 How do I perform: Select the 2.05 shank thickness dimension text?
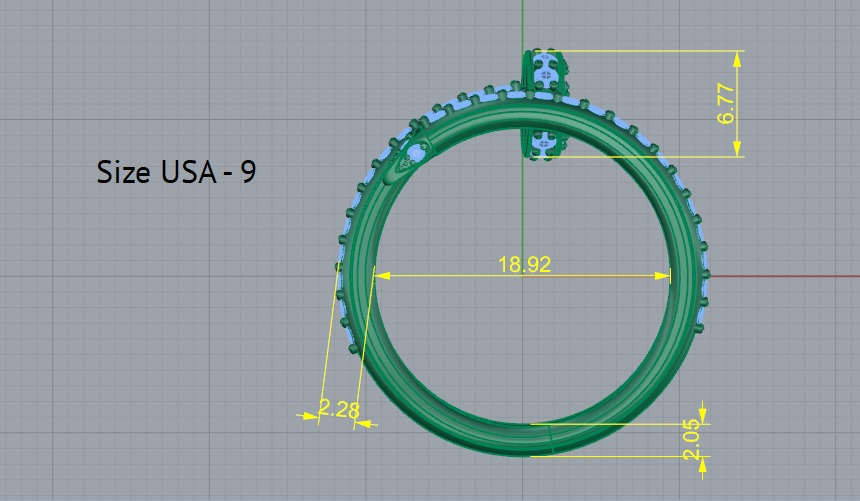coord(691,440)
